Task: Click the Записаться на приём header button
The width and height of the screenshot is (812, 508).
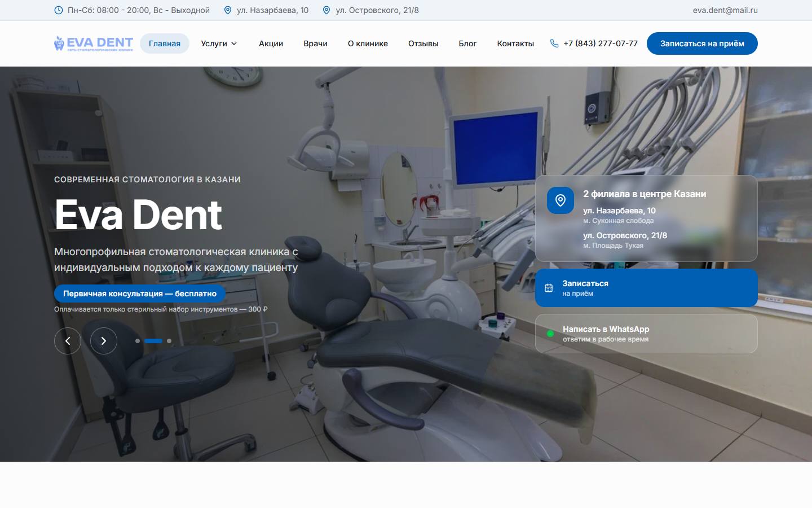Action: pyautogui.click(x=702, y=43)
